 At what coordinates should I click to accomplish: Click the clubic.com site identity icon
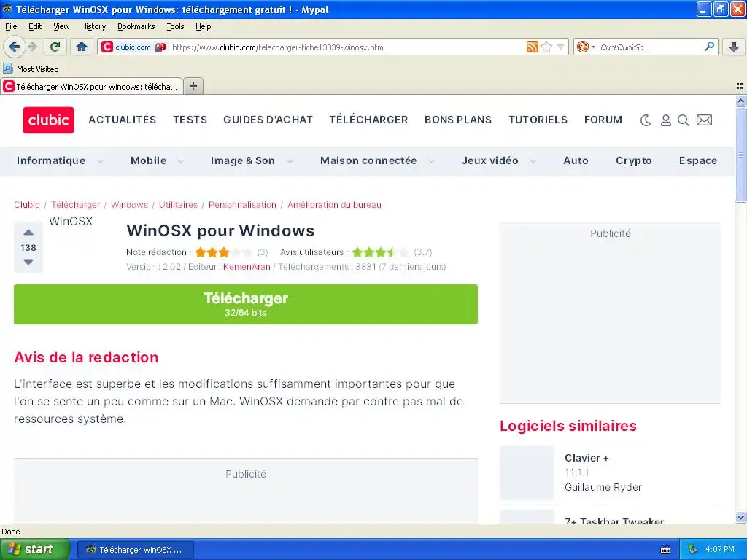(133, 47)
